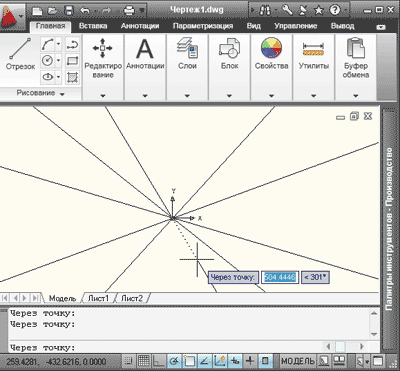This screenshot has height=371, width=400.
Task: Toggle Dynamic Input in the status bar
Action: pyautogui.click(x=235, y=361)
